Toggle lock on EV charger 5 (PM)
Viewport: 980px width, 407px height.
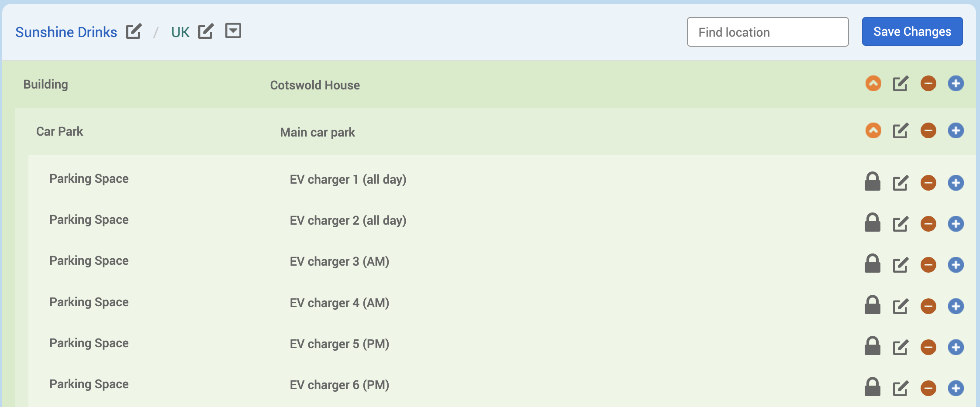point(873,346)
